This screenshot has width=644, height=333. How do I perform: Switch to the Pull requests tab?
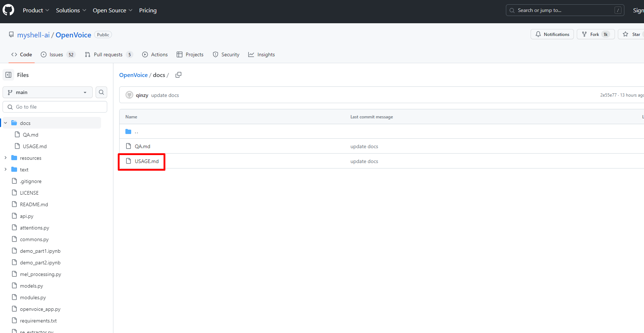tap(109, 54)
